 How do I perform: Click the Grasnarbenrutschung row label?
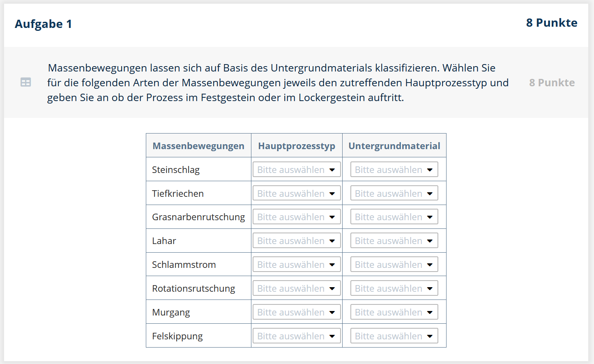[198, 217]
